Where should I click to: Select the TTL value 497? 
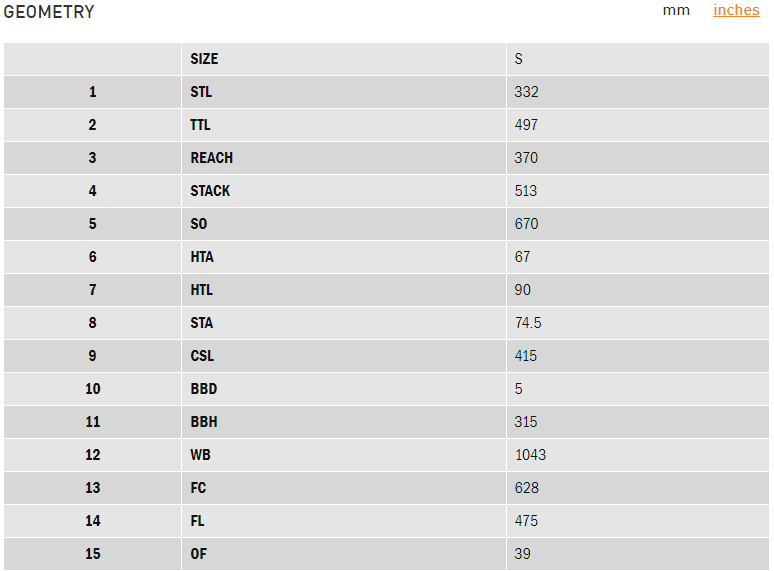click(x=526, y=125)
